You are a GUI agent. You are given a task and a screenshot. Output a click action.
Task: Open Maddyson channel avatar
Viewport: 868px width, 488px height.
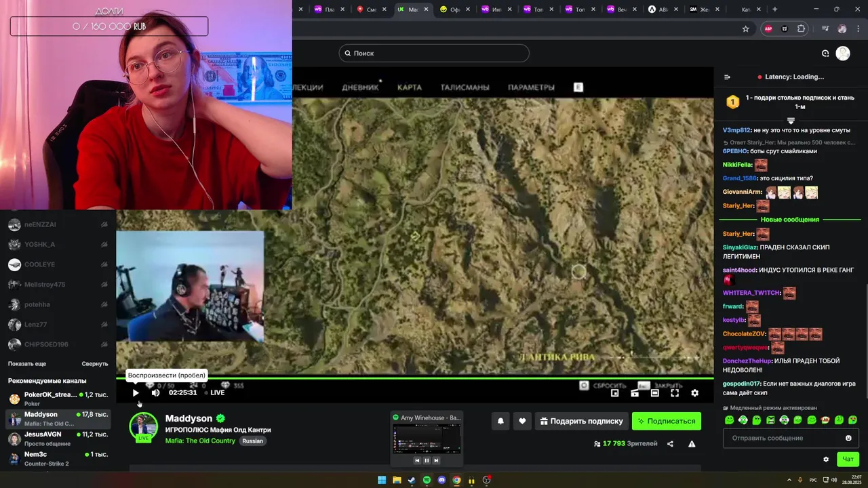143,426
